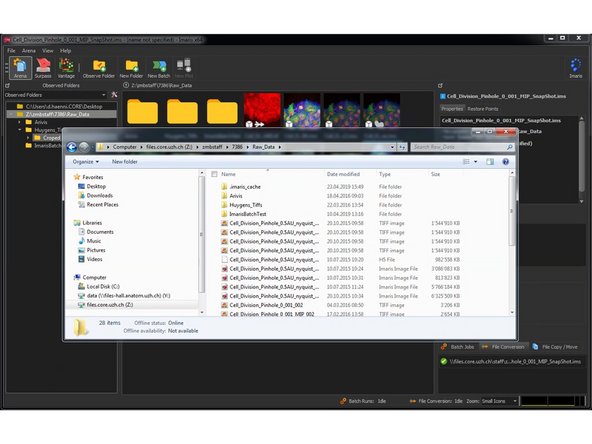Switch to the Restore Points tab
The width and height of the screenshot is (592, 444).
pos(483,109)
